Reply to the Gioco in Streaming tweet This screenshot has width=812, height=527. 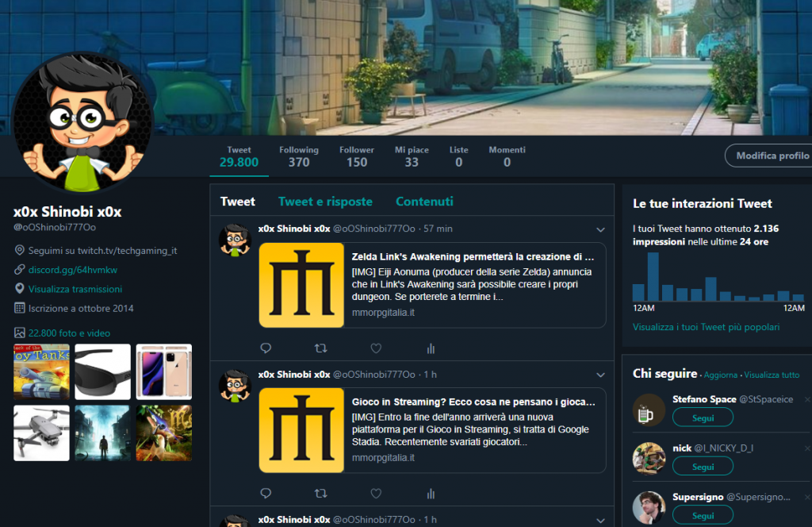[x=266, y=494]
